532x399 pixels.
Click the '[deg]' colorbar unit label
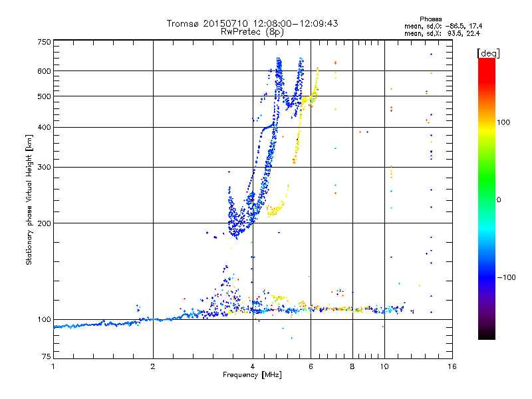[x=488, y=53]
